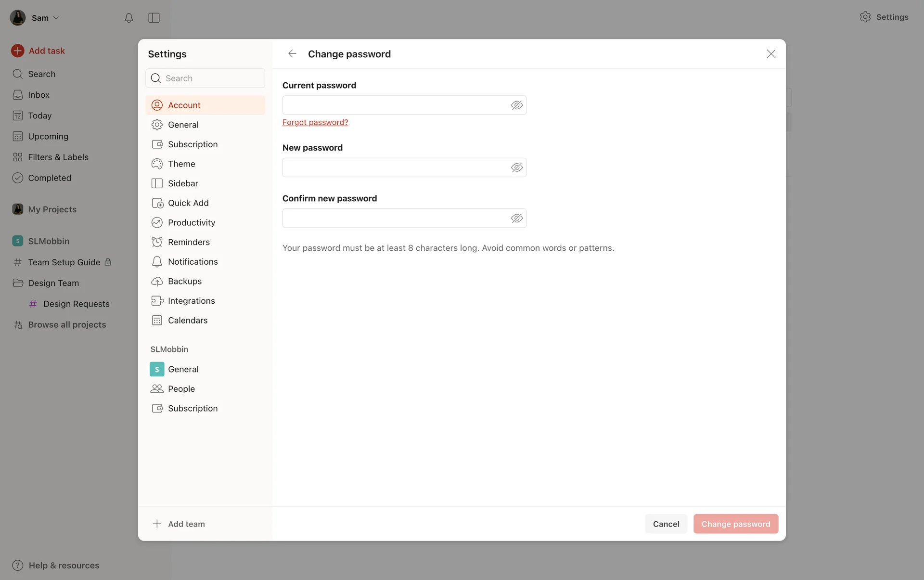
Task: Click the red Add task plus icon
Action: point(18,51)
